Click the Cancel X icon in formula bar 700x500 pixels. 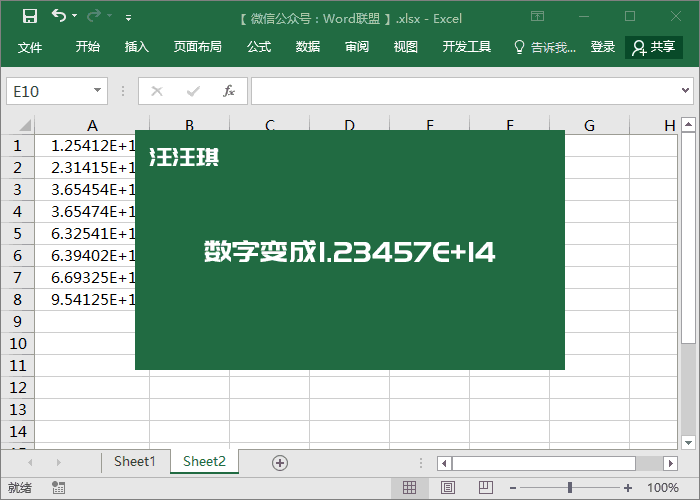coord(157,92)
